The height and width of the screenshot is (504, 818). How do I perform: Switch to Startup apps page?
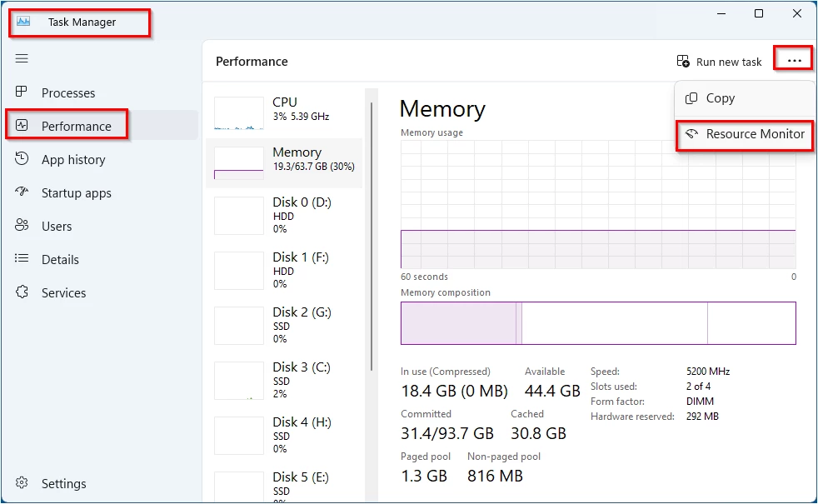pyautogui.click(x=102, y=192)
